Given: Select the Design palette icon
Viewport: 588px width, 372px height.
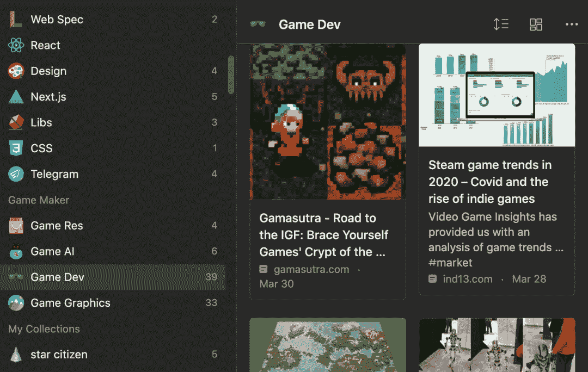Looking at the screenshot, I should 16,71.
